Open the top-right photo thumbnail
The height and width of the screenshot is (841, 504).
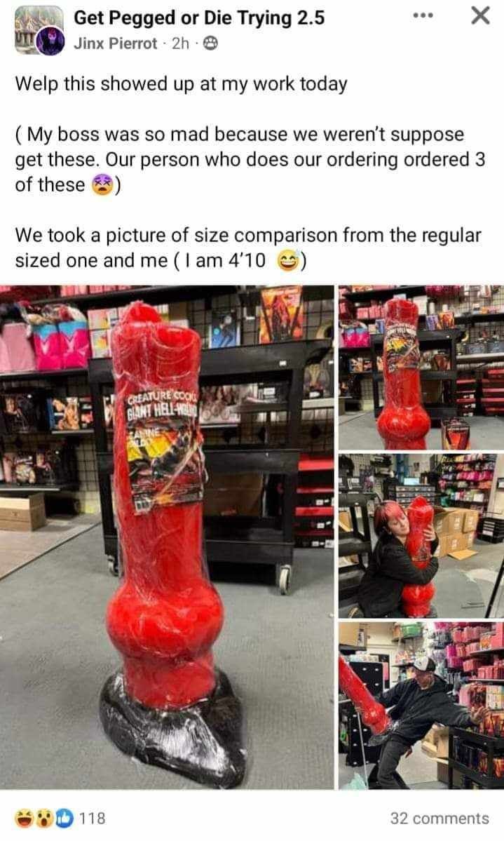point(421,368)
